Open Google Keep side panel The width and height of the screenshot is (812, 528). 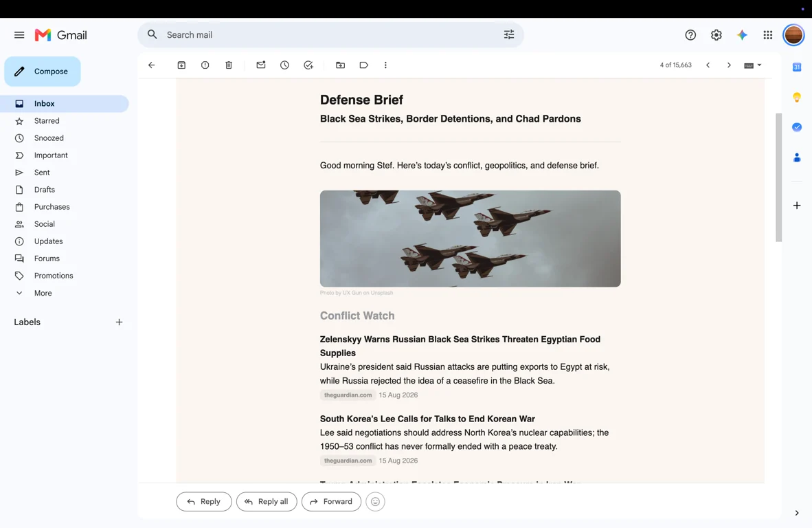pos(797,97)
